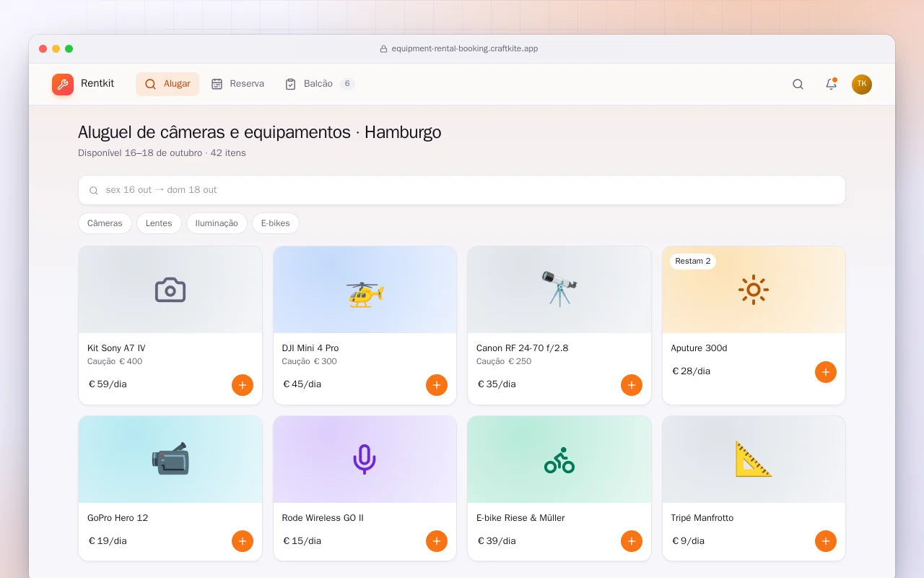The width and height of the screenshot is (924, 578).
Task: Click the Caução €300 deposit text
Action: (x=310, y=361)
